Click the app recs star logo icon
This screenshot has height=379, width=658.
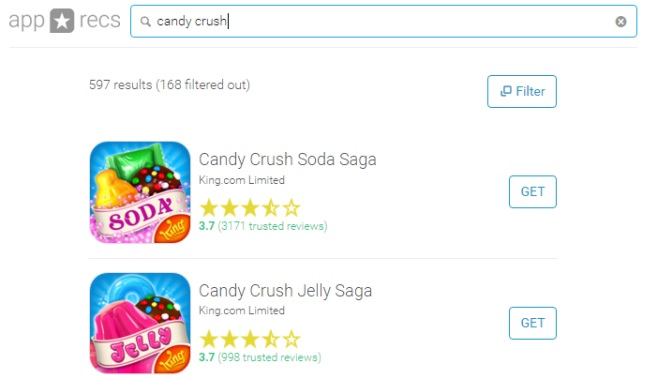(x=62, y=21)
